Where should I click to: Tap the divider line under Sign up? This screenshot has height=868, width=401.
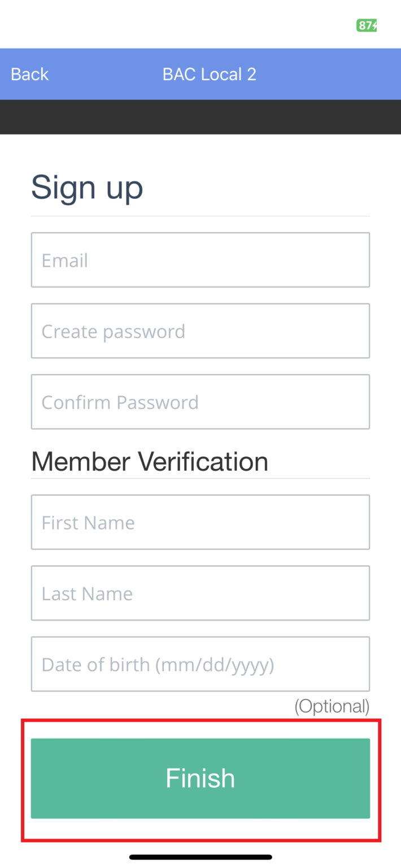click(200, 215)
